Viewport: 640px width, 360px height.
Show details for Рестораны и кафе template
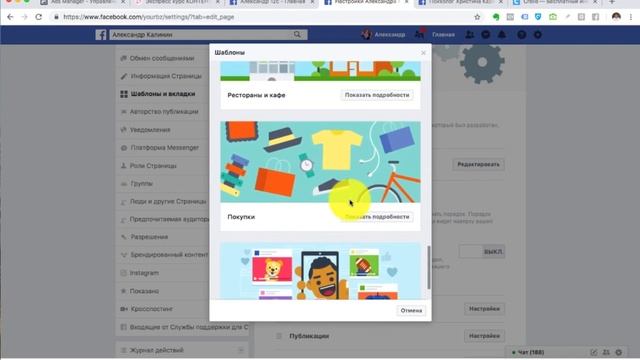(x=377, y=95)
